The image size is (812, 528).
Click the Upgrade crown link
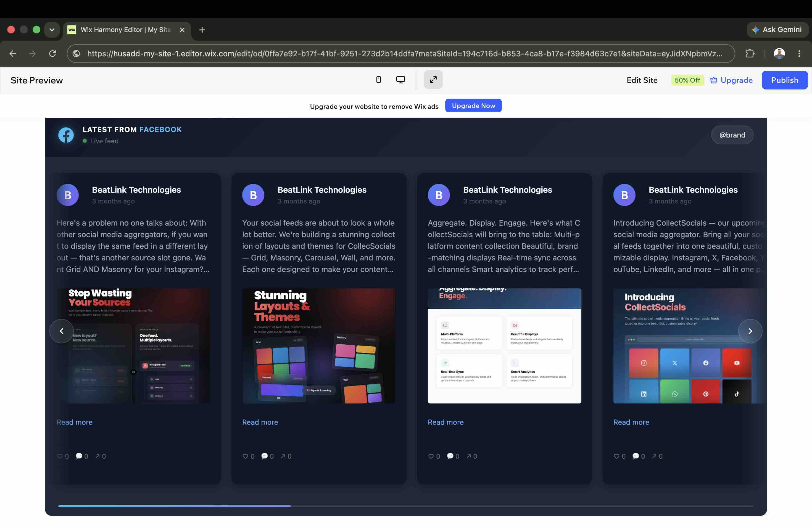(x=731, y=80)
